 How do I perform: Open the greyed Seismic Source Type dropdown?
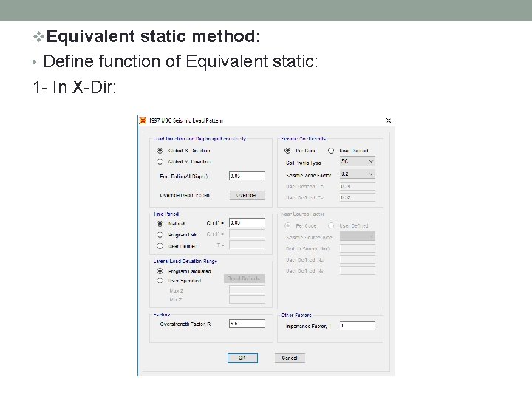pos(358,236)
